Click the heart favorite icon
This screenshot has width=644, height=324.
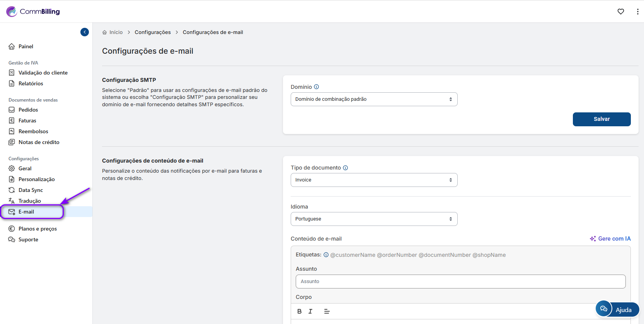pos(621,12)
